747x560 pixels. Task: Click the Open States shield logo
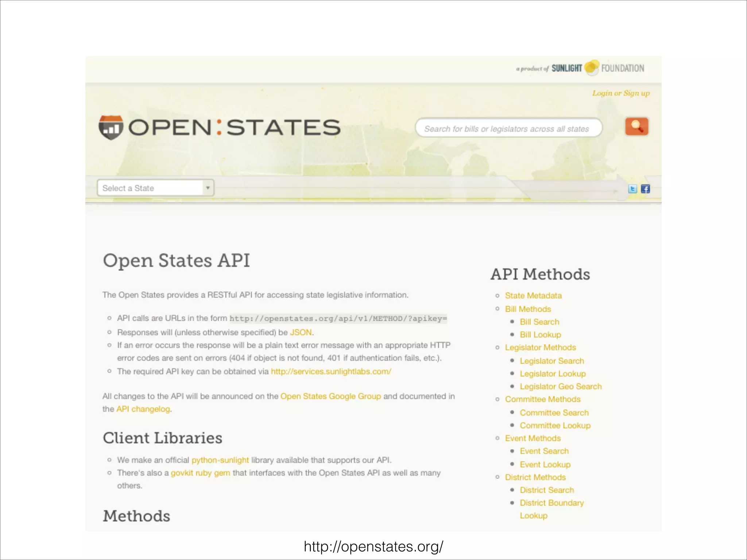111,127
